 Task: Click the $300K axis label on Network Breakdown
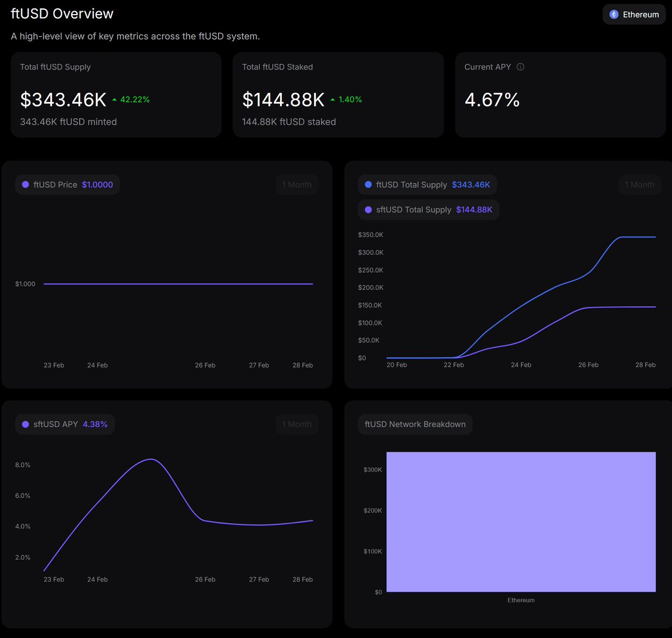(x=372, y=470)
